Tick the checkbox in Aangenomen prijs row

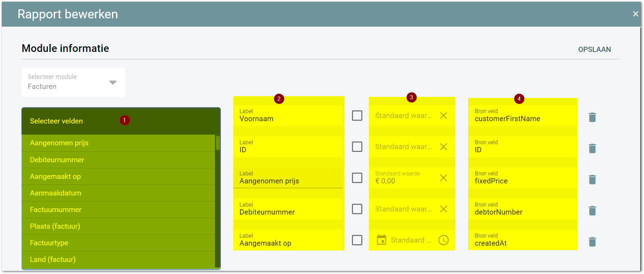357,178
